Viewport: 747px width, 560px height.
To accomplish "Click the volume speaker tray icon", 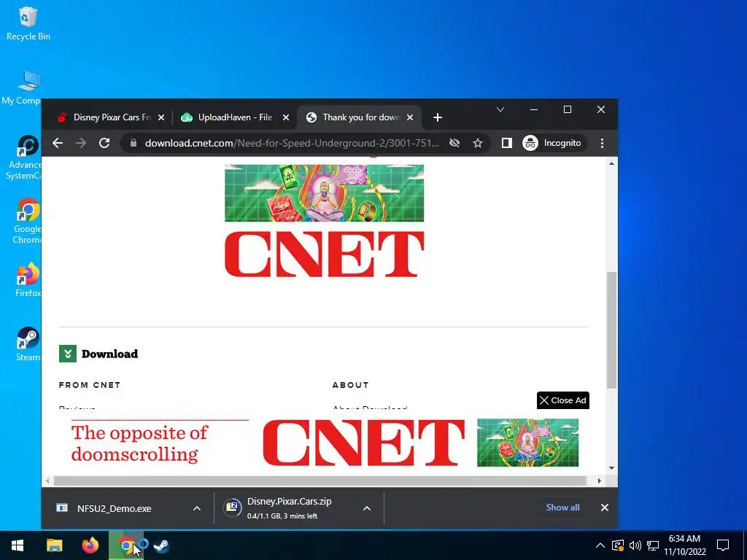I will pos(635,545).
